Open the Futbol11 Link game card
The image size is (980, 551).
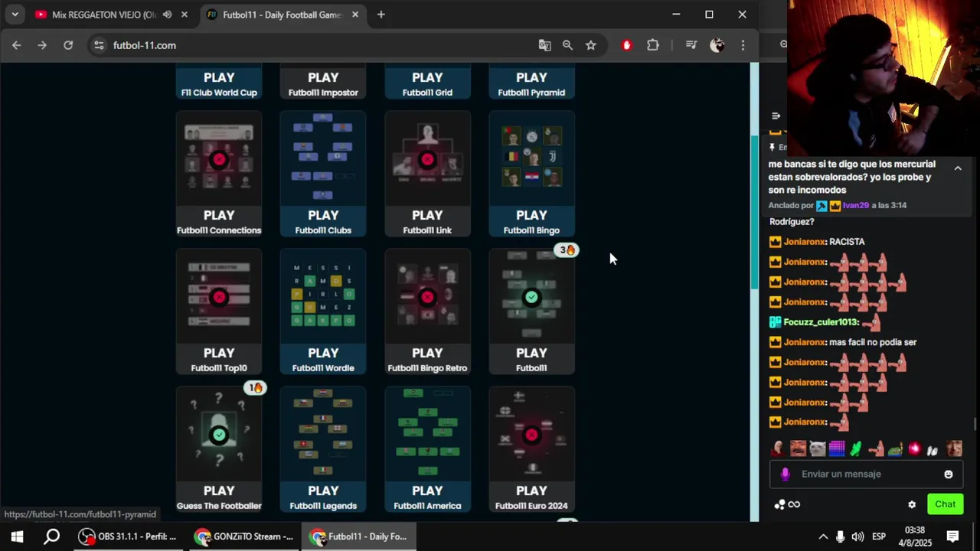pyautogui.click(x=427, y=174)
